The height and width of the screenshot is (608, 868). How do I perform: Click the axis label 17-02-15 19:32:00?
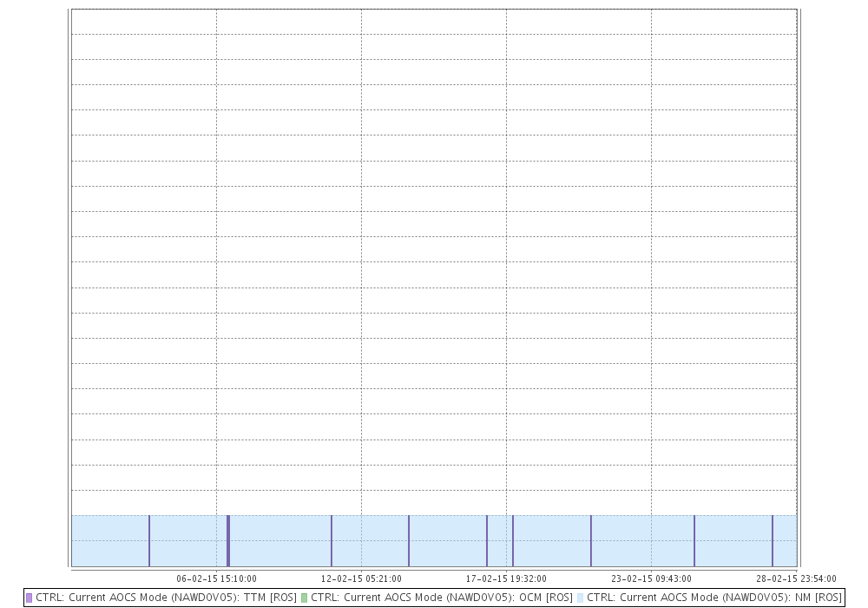tap(506, 578)
